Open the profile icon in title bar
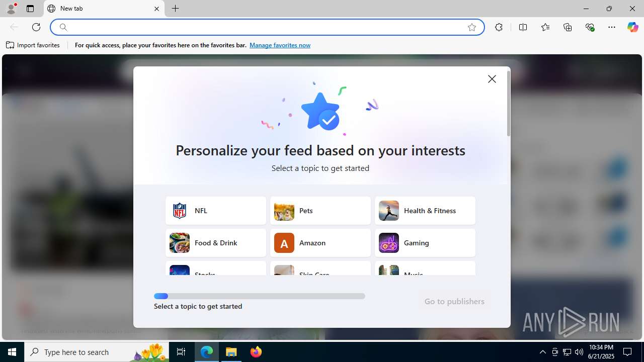 click(x=11, y=9)
